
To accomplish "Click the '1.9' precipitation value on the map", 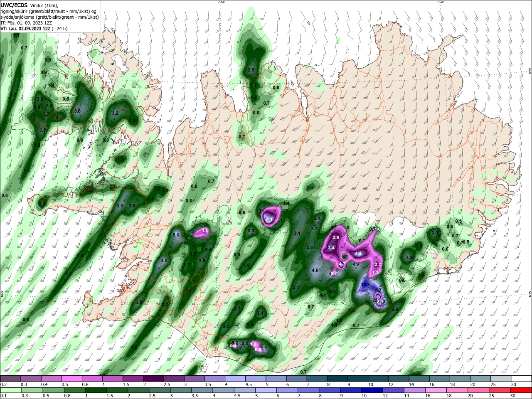I will tap(246, 265).
